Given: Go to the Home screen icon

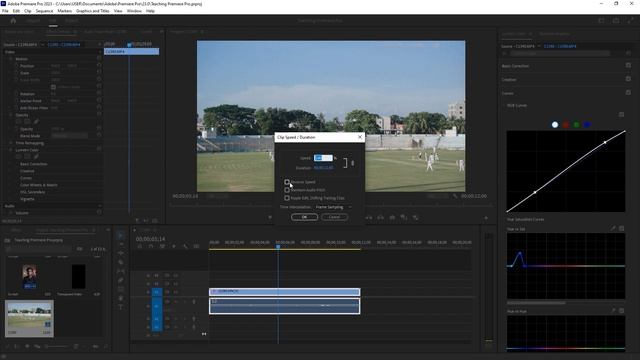Looking at the screenshot, I should [13, 20].
